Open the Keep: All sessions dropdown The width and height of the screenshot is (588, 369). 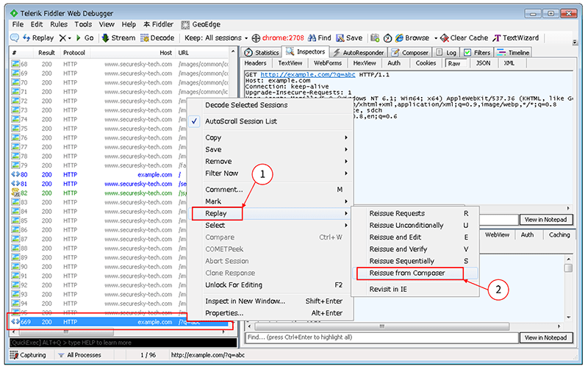(216, 38)
